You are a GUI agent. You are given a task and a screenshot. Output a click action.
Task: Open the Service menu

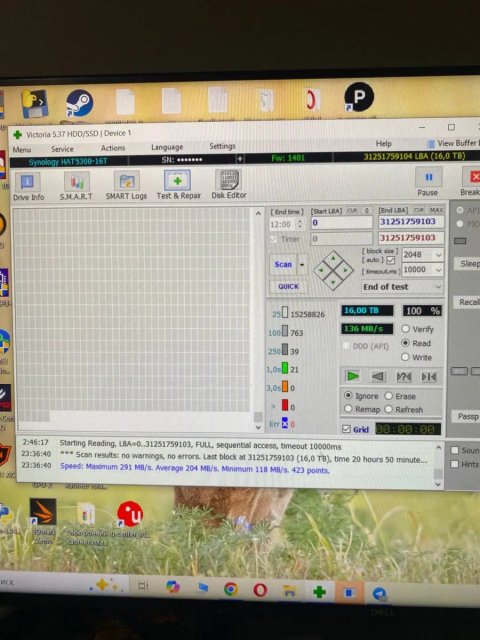62,149
